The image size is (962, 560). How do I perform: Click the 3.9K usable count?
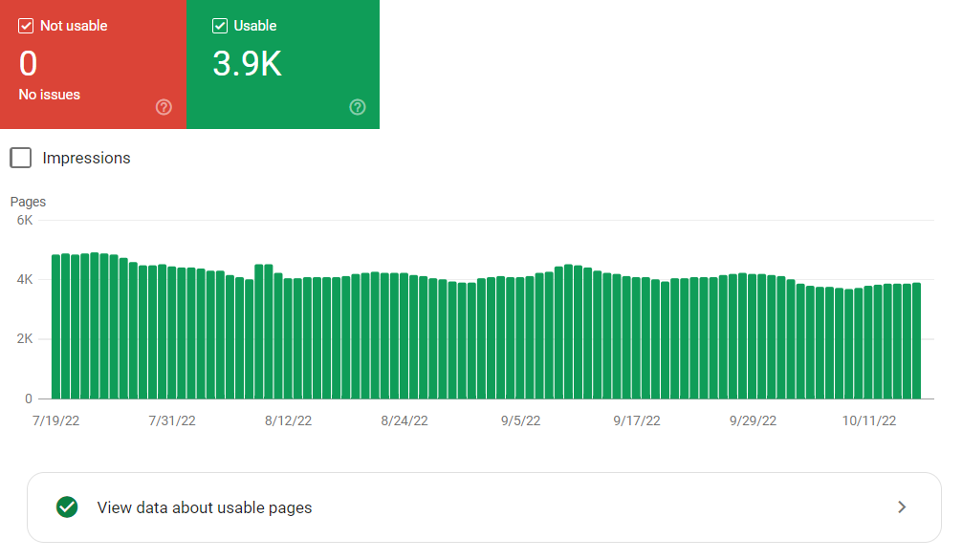click(x=248, y=64)
